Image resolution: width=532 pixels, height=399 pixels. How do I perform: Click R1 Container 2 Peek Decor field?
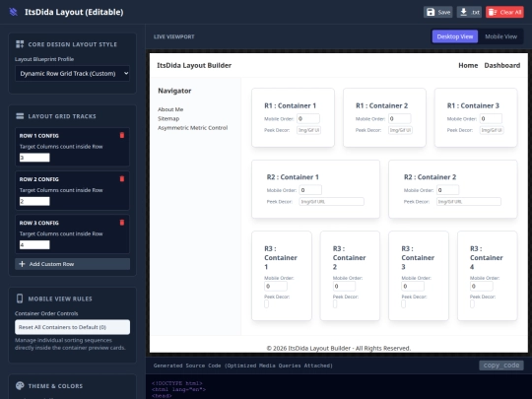[400, 130]
